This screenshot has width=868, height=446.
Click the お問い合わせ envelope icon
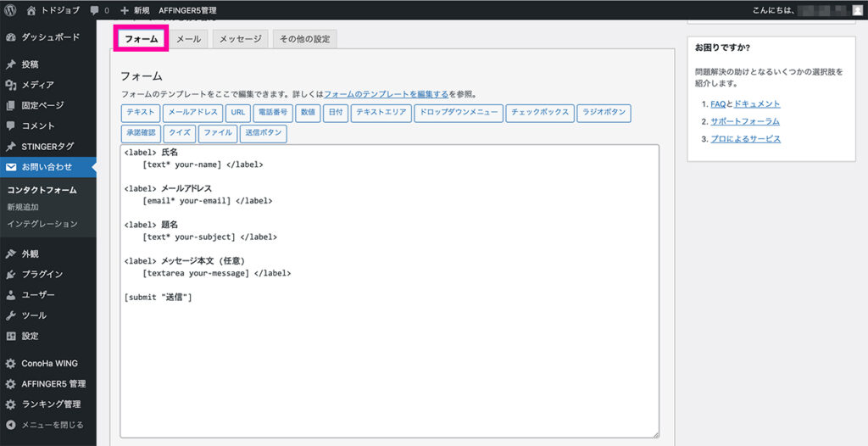[x=10, y=167]
